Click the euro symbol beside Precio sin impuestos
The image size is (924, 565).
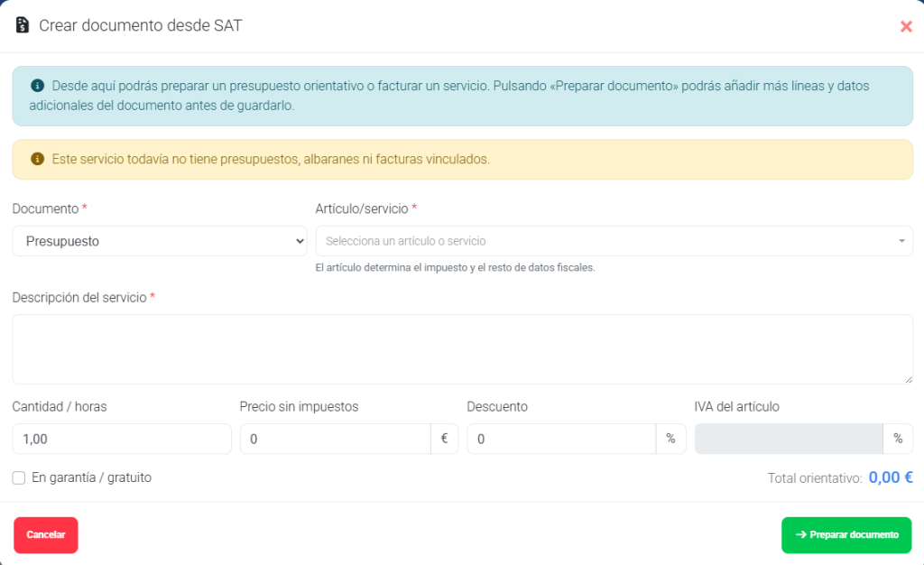[444, 439]
